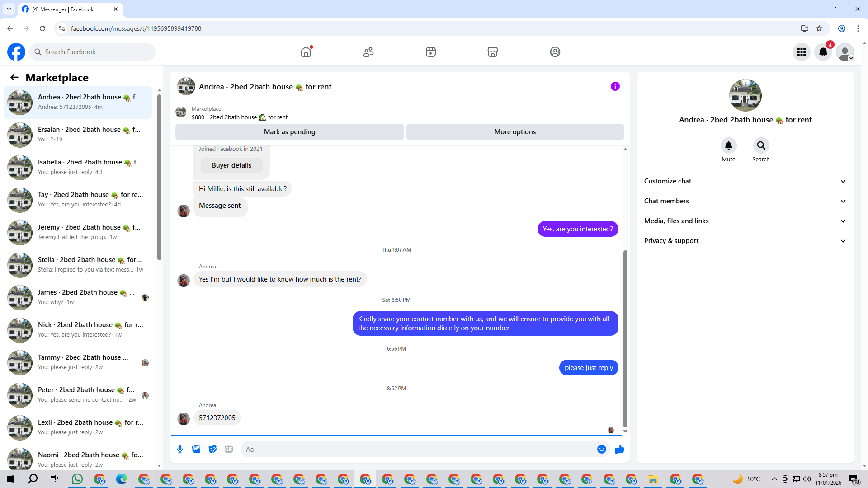
Task: Mark the listing as pending
Action: point(290,132)
